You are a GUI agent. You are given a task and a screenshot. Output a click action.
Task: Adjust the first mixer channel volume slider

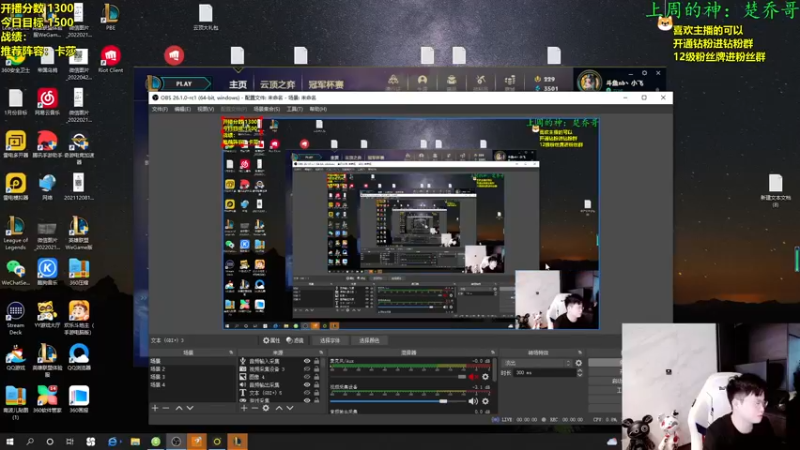398,377
